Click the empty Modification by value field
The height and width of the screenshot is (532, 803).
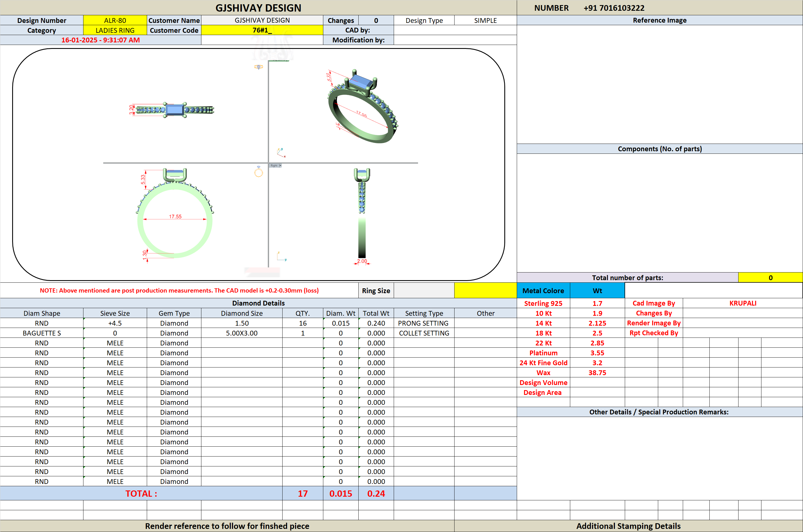455,40
